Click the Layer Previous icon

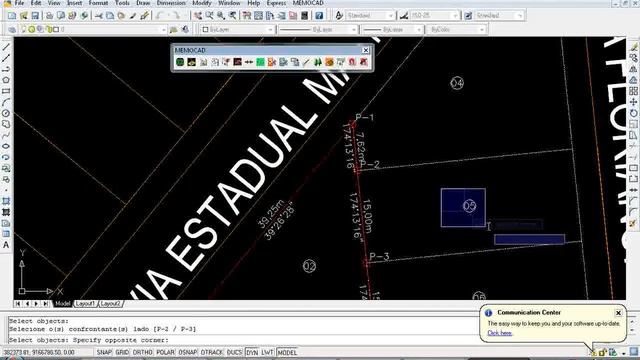(185, 30)
